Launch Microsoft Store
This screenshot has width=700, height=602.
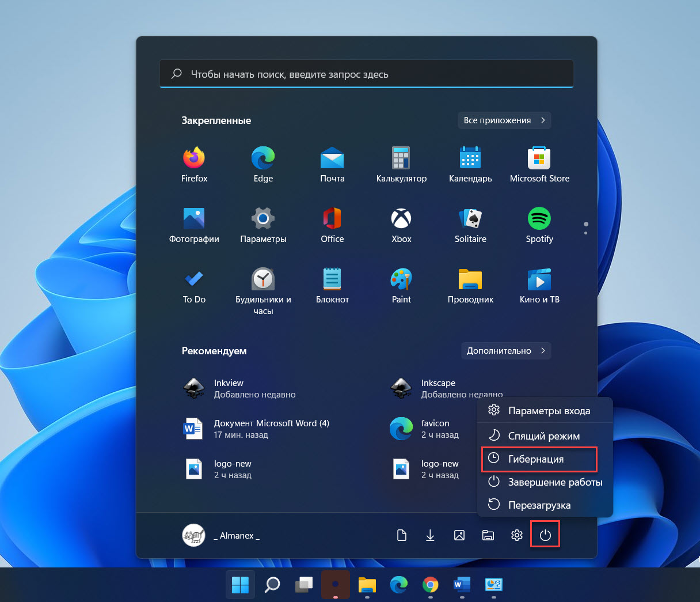(539, 165)
